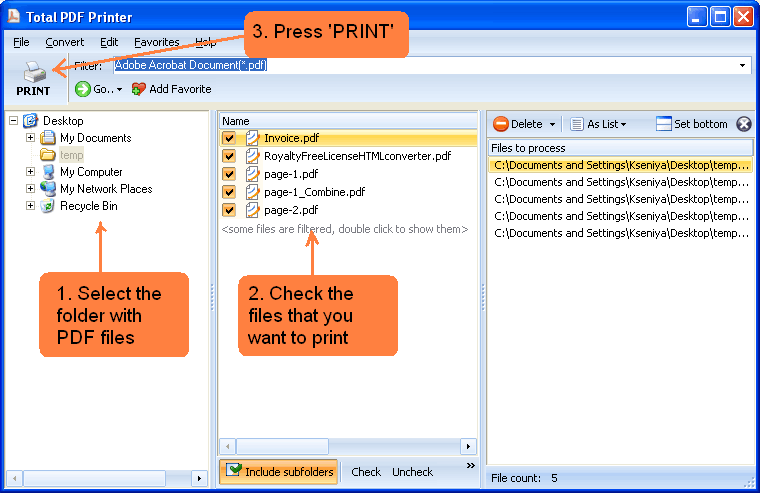Select the highlighted first path in Files to process
Screen dimensions: 760x493
coord(621,165)
